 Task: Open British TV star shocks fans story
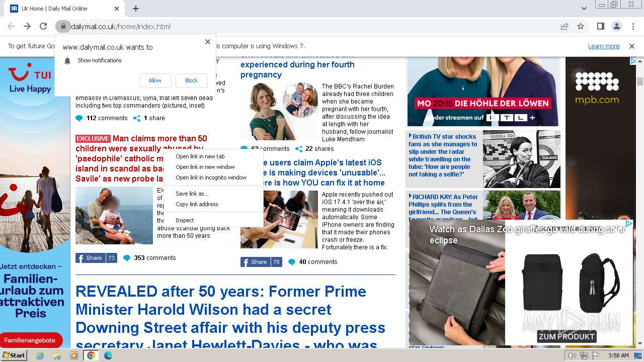tap(443, 155)
